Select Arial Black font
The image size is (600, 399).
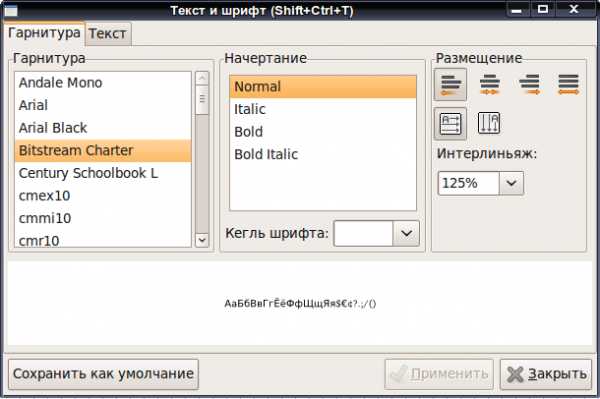[x=103, y=128]
